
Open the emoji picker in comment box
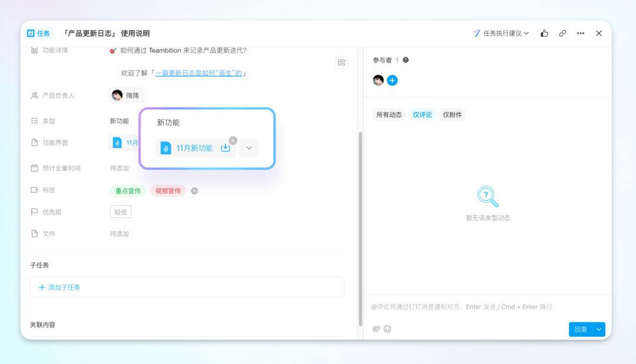(387, 329)
